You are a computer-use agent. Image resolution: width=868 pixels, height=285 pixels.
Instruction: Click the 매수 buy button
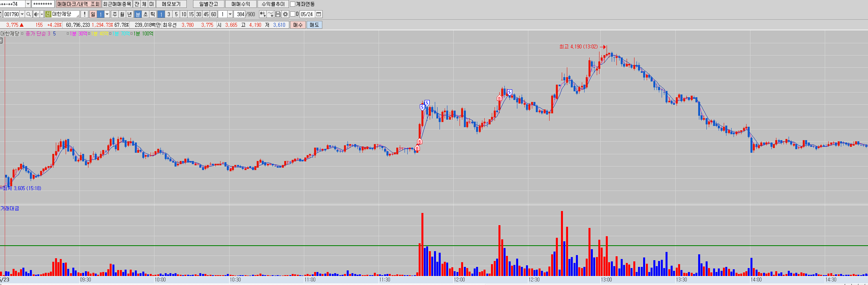coord(298,25)
